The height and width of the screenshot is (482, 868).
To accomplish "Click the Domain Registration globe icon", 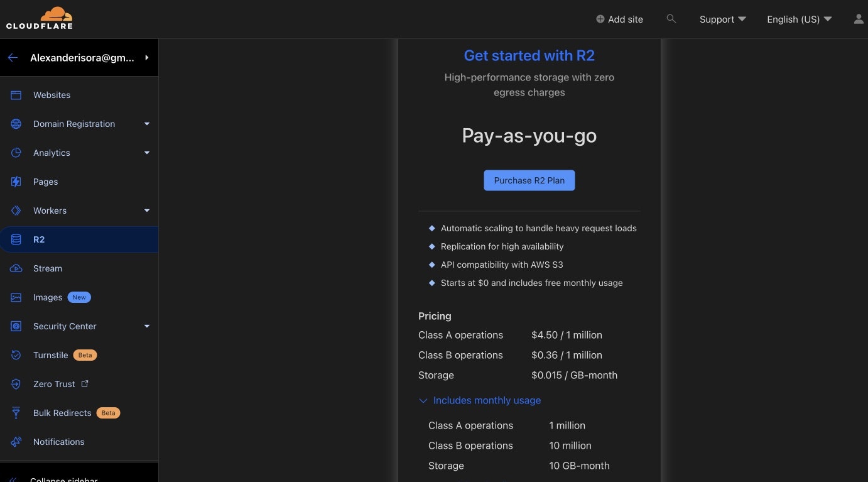I will tap(16, 124).
